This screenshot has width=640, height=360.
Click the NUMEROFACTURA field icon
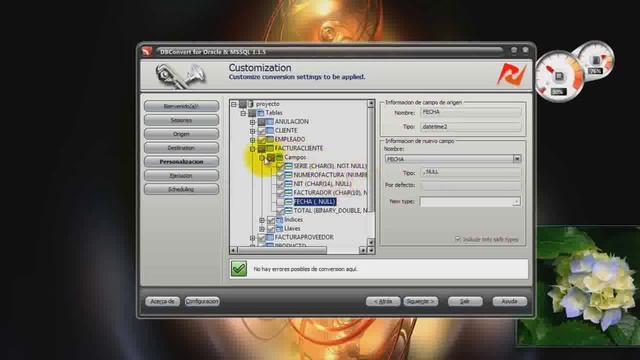pyautogui.click(x=289, y=175)
